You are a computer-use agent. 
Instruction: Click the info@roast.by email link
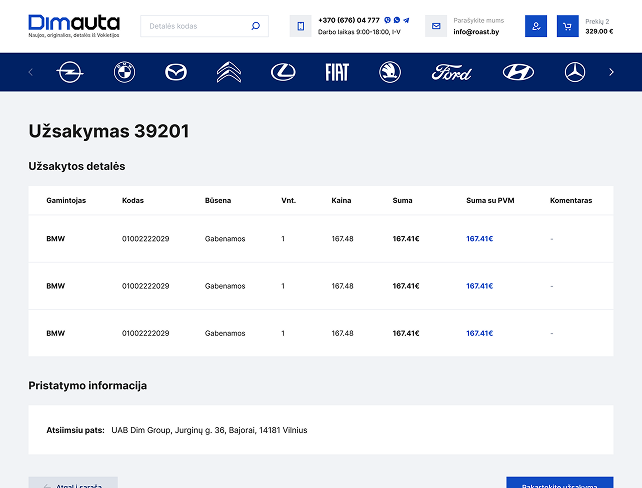point(477,32)
